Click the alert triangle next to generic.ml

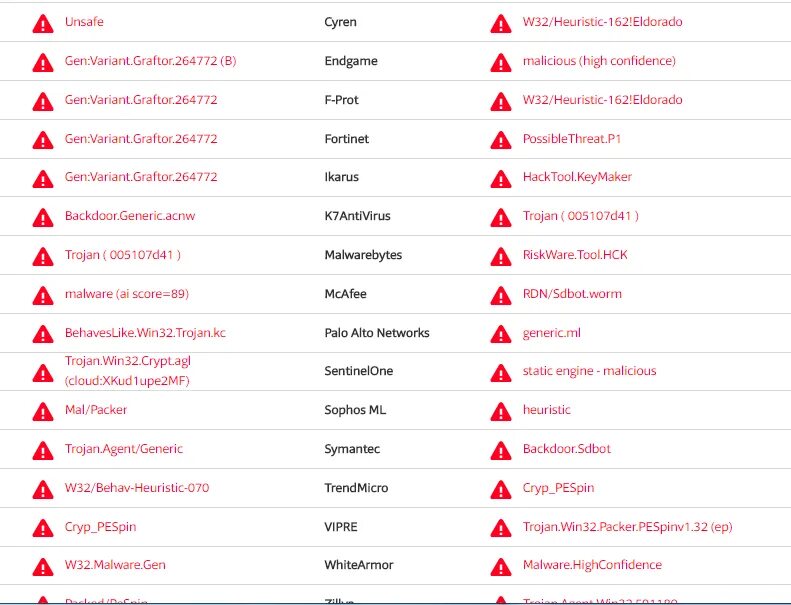[501, 334]
